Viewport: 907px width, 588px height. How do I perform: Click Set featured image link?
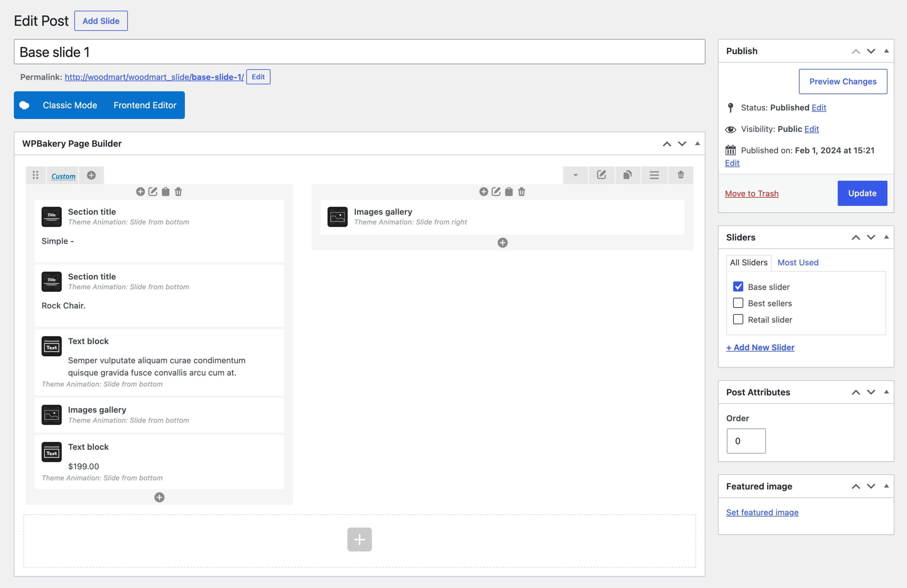762,513
